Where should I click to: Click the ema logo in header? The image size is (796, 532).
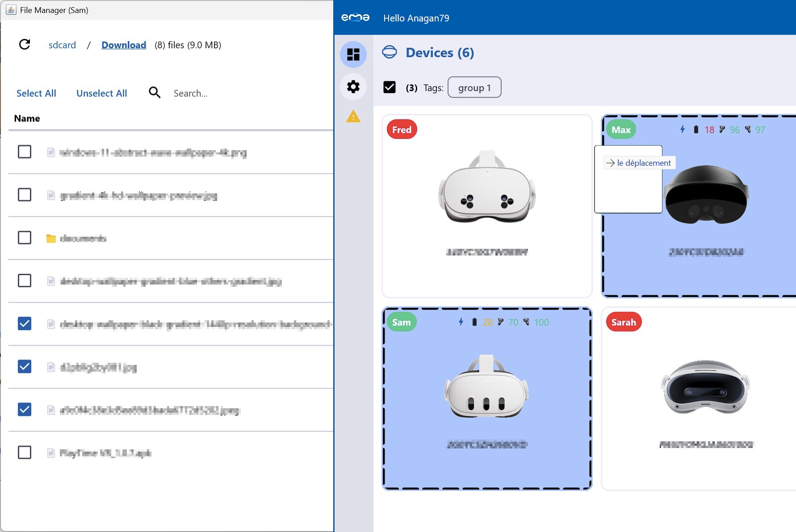tap(355, 18)
